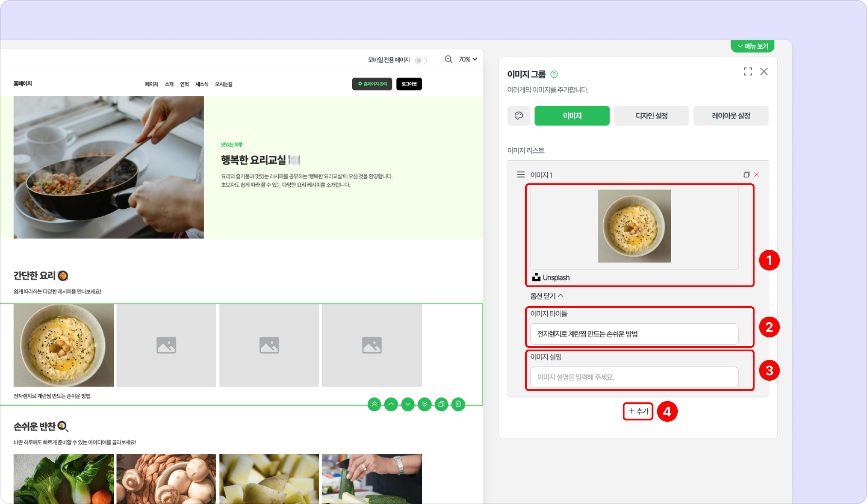This screenshot has width=867, height=504.
Task: Open the 70% zoom level dropdown
Action: point(467,59)
